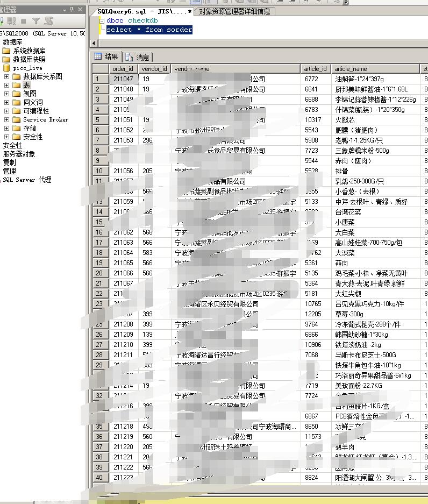Click the 'dbcc checkdb' line in editor
This screenshot has width=428, height=504.
[x=132, y=20]
